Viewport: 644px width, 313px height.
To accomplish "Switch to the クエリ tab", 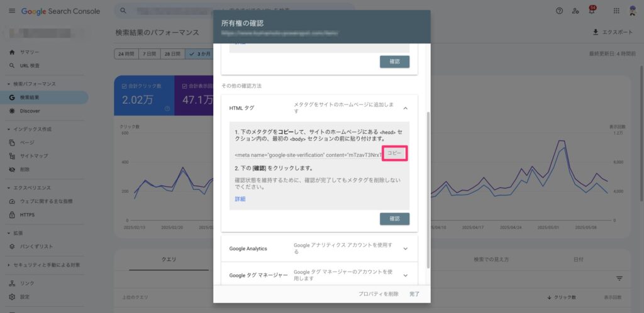I will point(169,259).
